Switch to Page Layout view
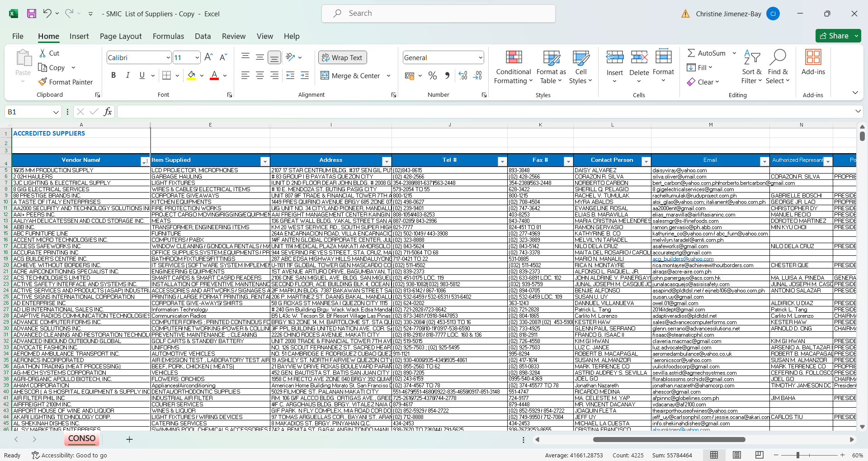The width and height of the screenshot is (868, 461). tap(737, 455)
